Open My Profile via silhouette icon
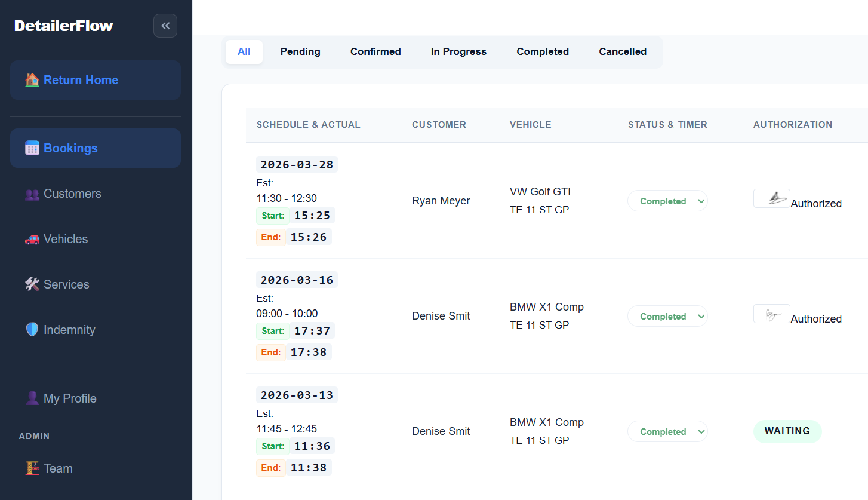The width and height of the screenshot is (868, 500). click(x=32, y=398)
